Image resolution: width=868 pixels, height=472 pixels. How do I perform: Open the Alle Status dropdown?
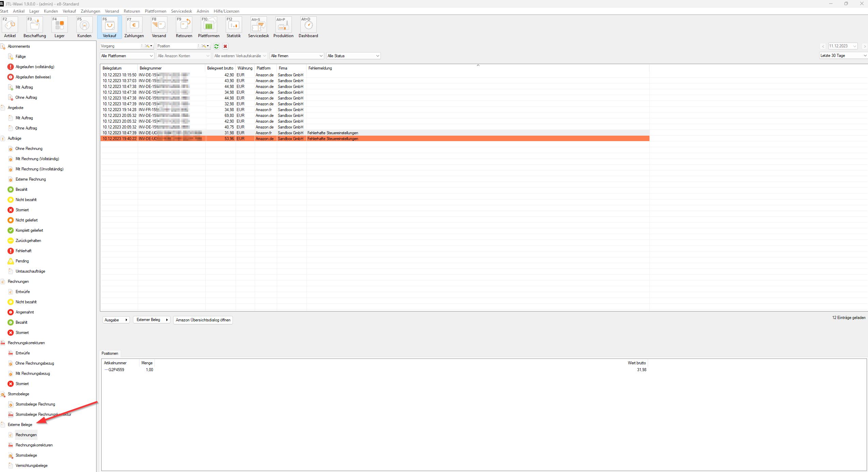pos(353,56)
